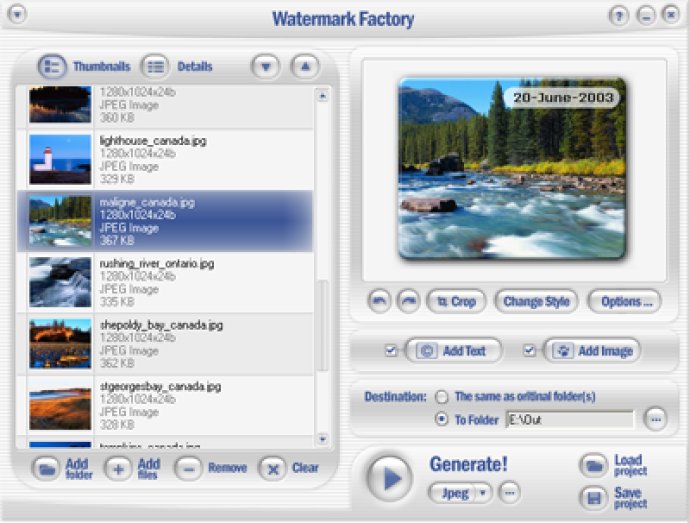Browse for destination folder with ellipsis button
This screenshot has width=690, height=523.
(655, 420)
